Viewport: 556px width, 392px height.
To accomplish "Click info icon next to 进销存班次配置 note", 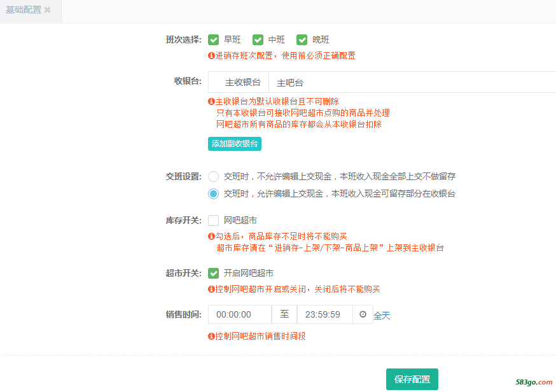I will coord(211,56).
